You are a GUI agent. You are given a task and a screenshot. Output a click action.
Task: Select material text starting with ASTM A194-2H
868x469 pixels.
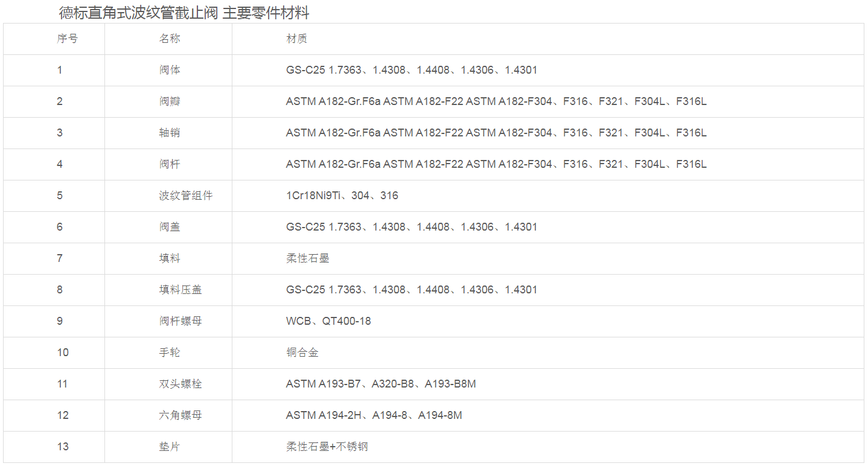pos(374,415)
